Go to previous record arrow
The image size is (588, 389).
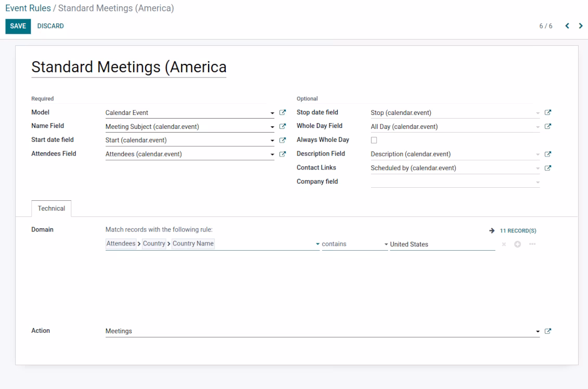pos(567,26)
